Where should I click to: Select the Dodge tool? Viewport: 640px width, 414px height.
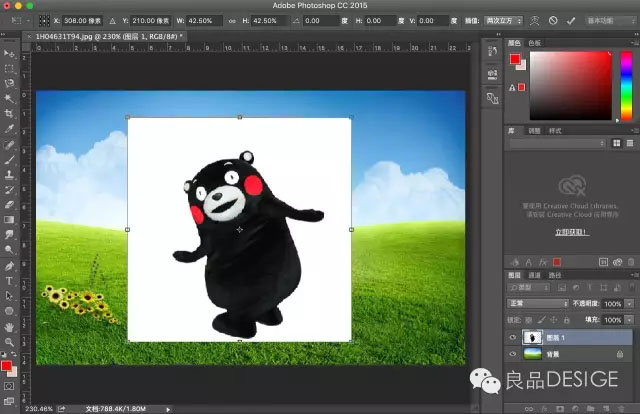(x=9, y=249)
